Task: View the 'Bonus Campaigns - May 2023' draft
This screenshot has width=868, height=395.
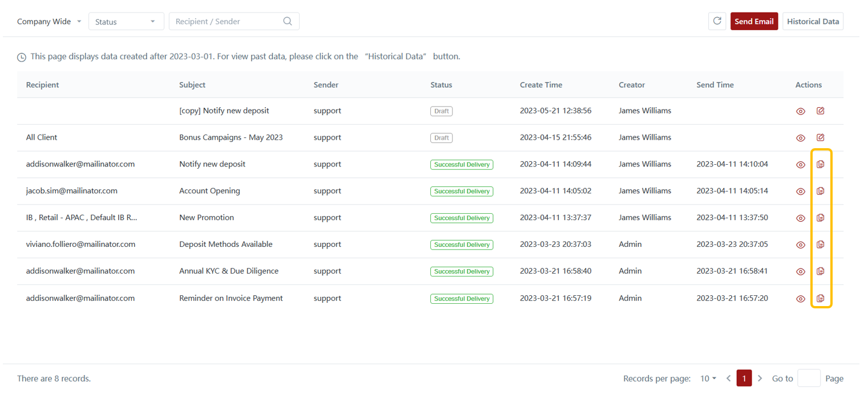Action: tap(801, 138)
